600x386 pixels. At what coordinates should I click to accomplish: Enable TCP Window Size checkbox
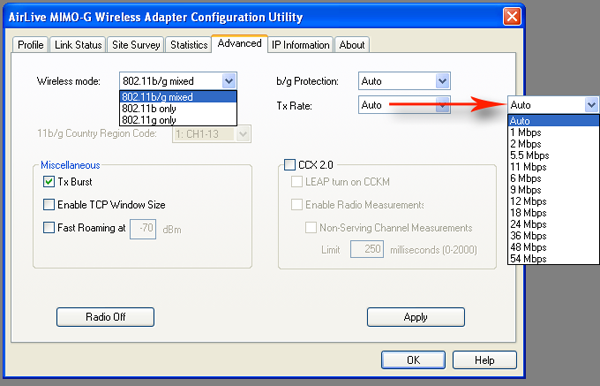49,205
